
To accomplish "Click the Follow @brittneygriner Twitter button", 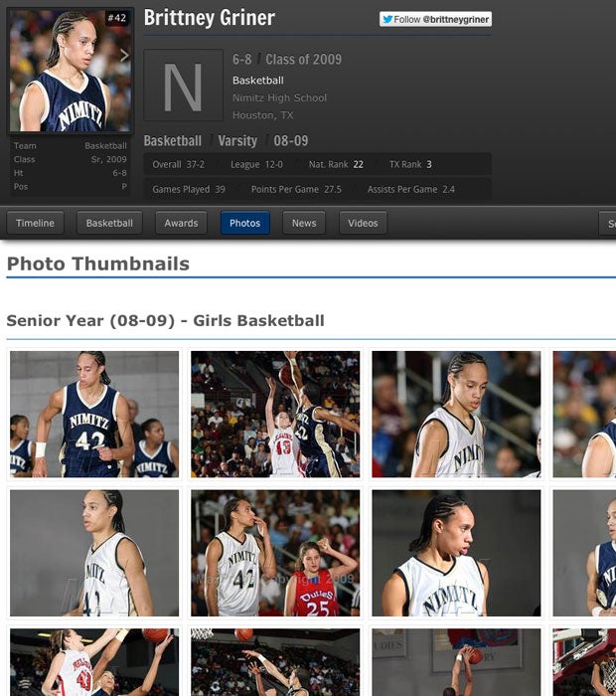I will pos(435,19).
